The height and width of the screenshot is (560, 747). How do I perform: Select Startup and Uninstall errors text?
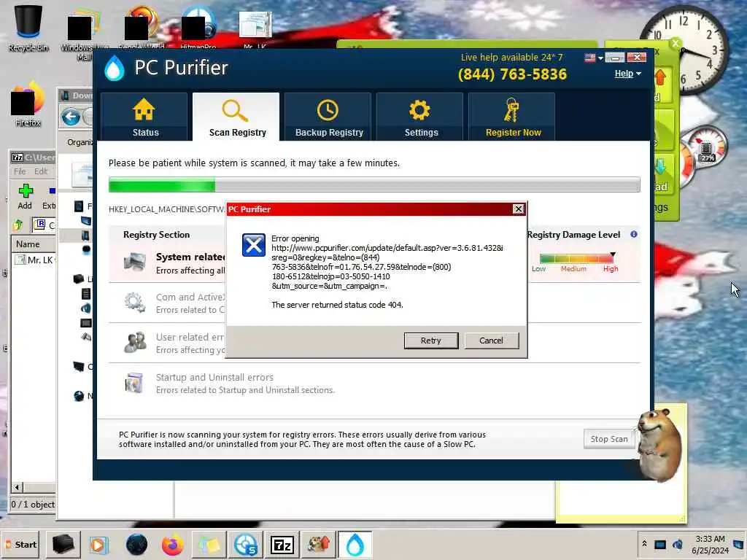214,377
